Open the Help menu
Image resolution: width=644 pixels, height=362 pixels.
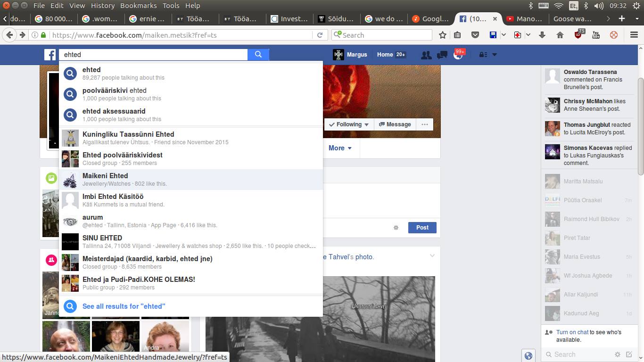193,6
